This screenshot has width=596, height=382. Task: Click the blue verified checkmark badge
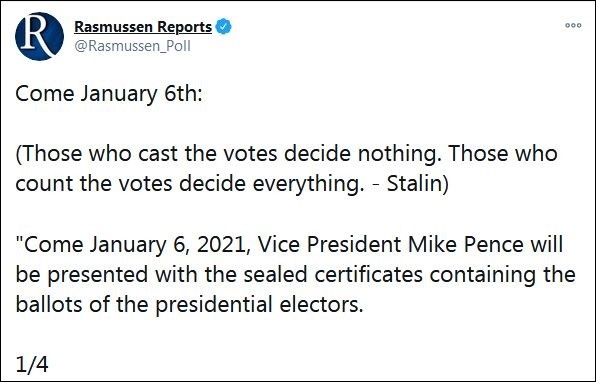(223, 27)
